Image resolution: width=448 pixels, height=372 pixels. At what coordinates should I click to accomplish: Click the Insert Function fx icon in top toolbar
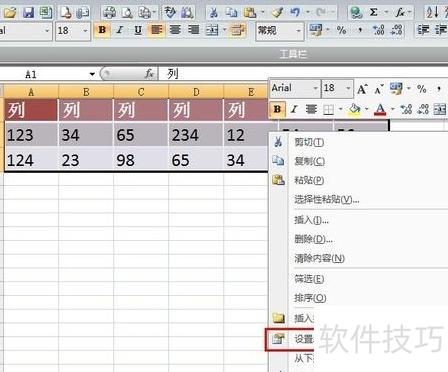point(400,12)
